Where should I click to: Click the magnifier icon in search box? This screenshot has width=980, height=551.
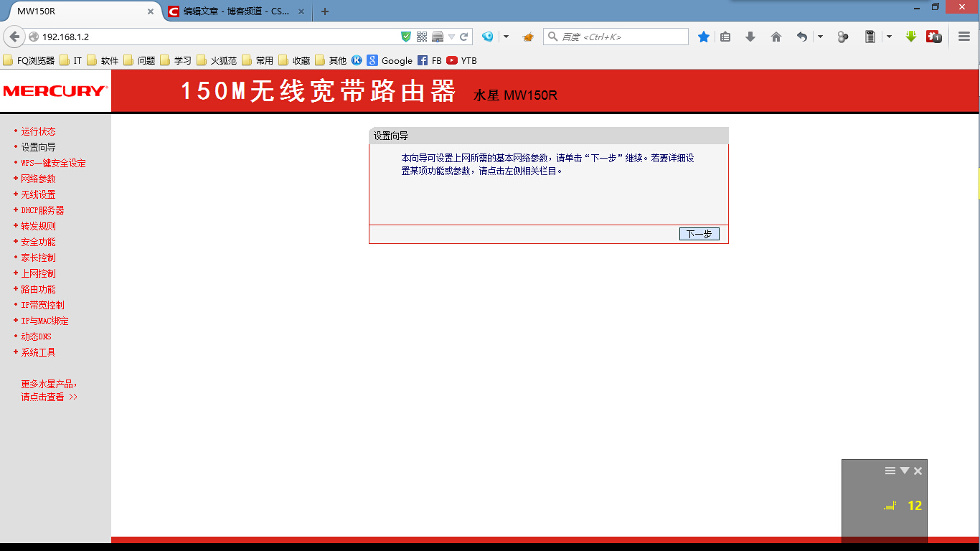coord(552,37)
